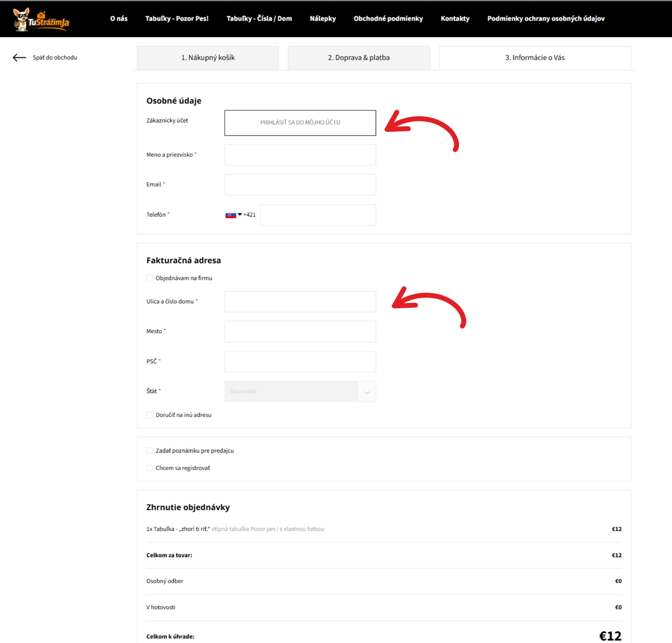Switch to step 1. Nákupný košík
The height and width of the screenshot is (643, 672).
(208, 58)
